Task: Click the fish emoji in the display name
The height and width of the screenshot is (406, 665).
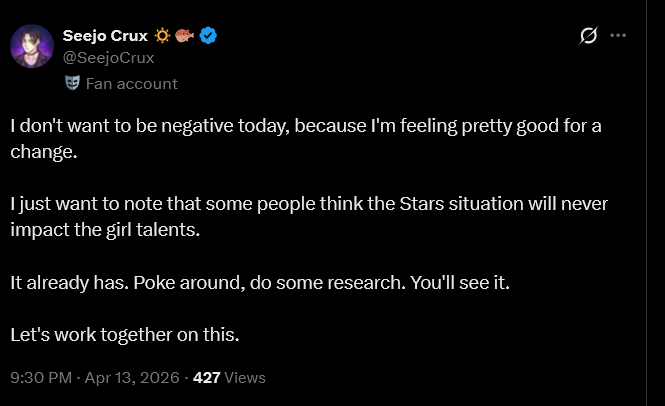Action: [187, 37]
